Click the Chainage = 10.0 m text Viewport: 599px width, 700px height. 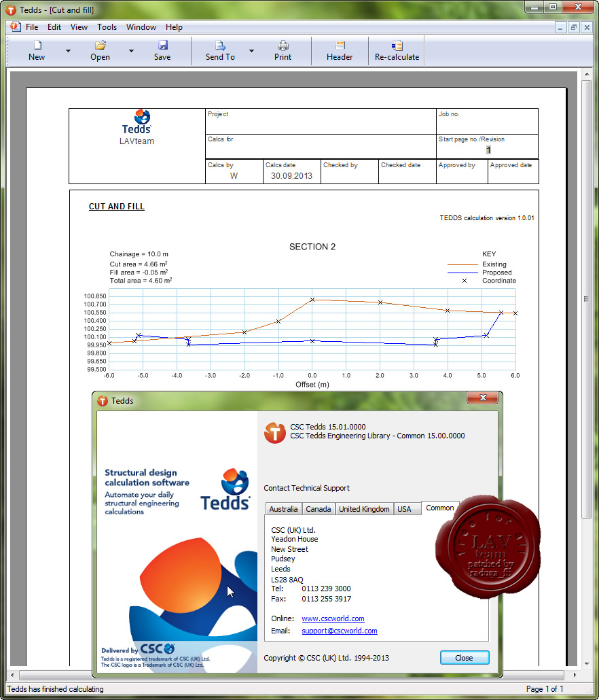tap(139, 254)
